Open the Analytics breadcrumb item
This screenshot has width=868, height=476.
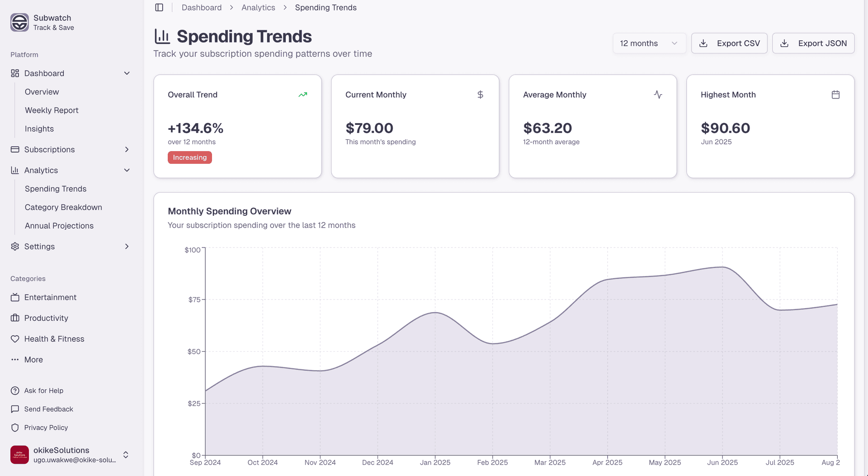pos(258,7)
